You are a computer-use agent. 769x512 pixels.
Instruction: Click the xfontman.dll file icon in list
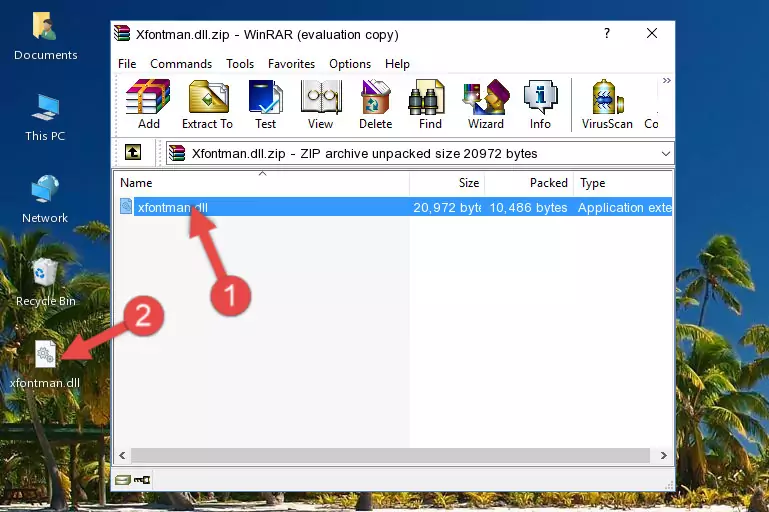click(126, 206)
